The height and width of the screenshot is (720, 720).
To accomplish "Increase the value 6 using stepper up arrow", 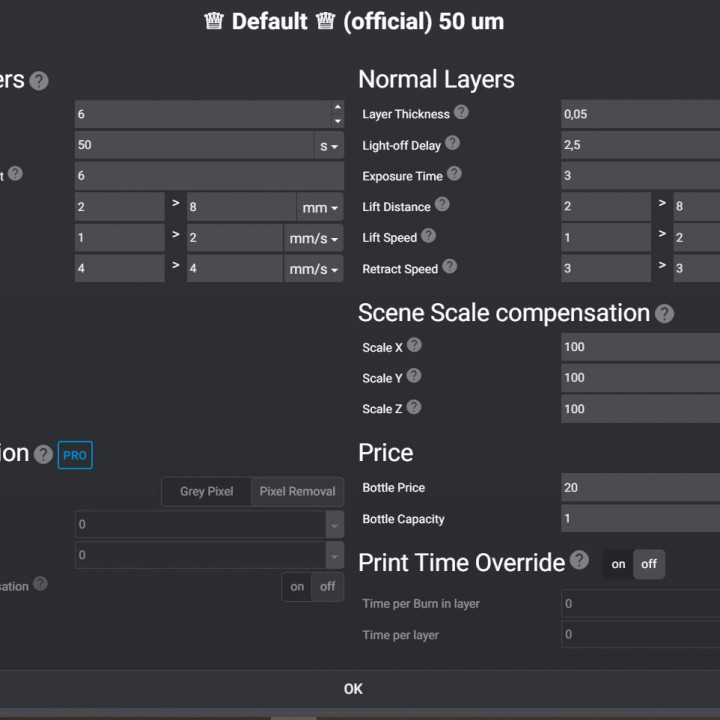I will [x=337, y=107].
